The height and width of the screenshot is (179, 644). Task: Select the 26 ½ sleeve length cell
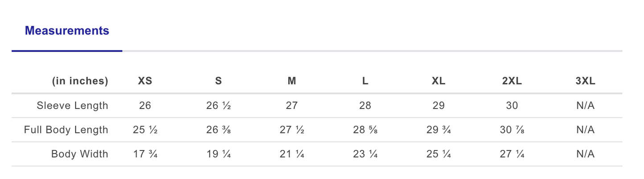[x=218, y=106]
